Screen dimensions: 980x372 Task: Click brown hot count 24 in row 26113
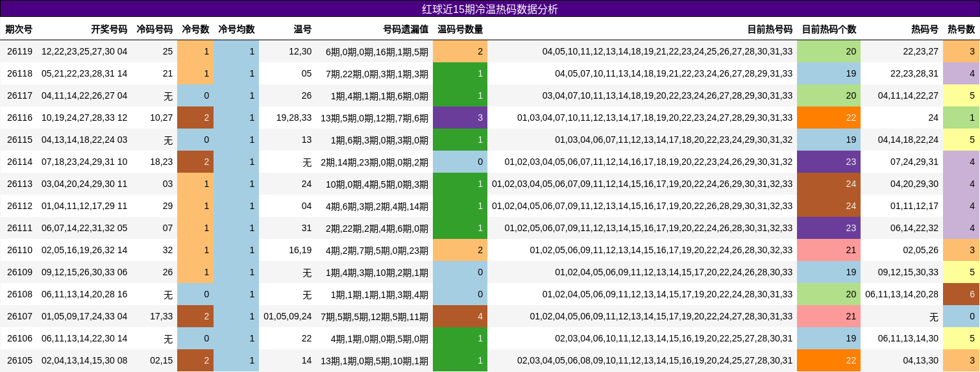point(829,184)
